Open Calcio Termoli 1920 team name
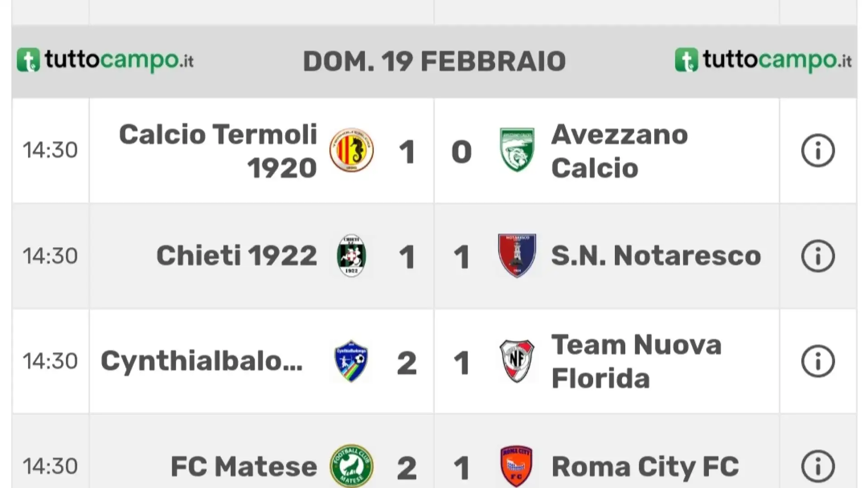Viewport: 868px width, 488px height. tap(218, 151)
